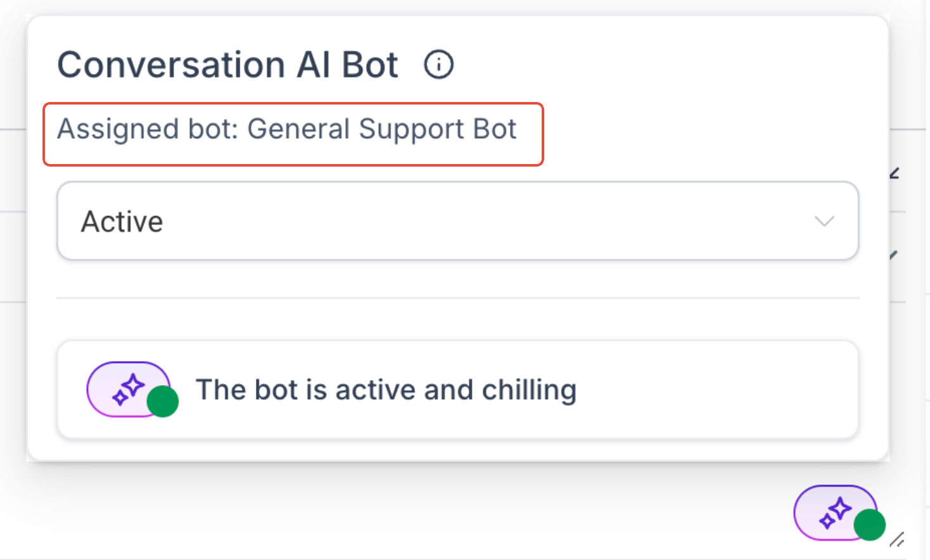Toggle the AI bot pill button below the popup

click(x=836, y=512)
